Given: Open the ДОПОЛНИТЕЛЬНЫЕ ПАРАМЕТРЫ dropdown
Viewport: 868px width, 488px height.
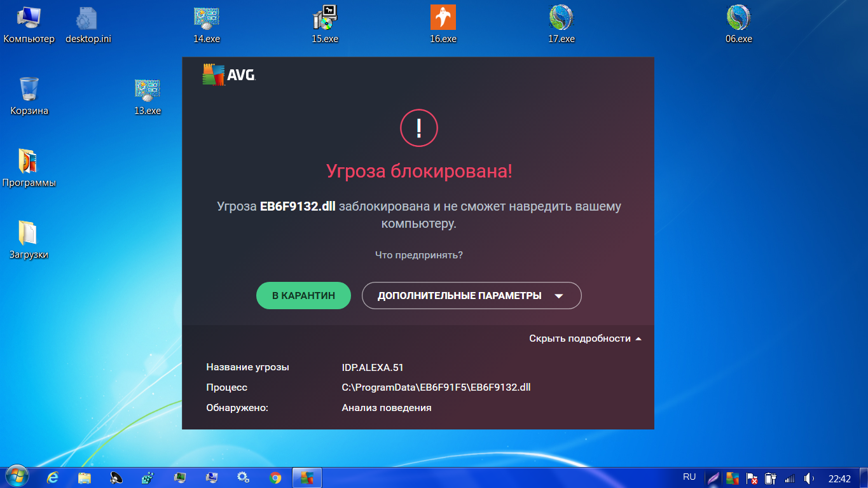Looking at the screenshot, I should coord(472,296).
